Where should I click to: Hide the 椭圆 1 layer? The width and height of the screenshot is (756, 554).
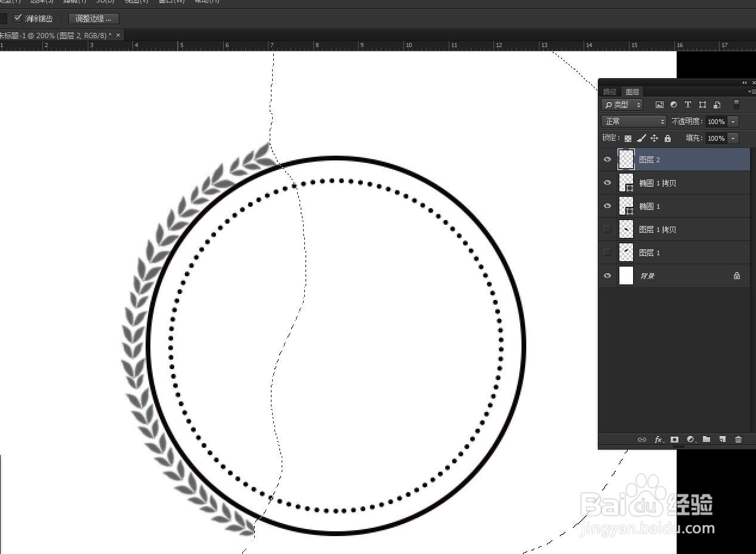[x=607, y=206]
